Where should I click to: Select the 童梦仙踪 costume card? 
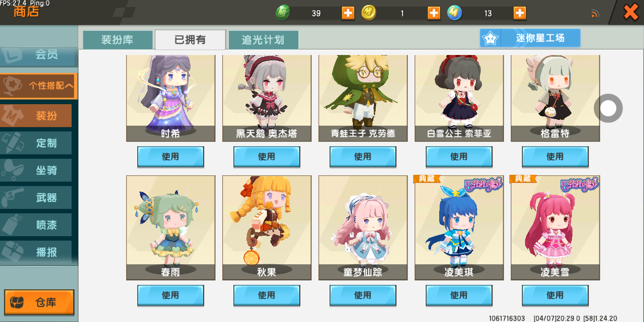pos(363,228)
